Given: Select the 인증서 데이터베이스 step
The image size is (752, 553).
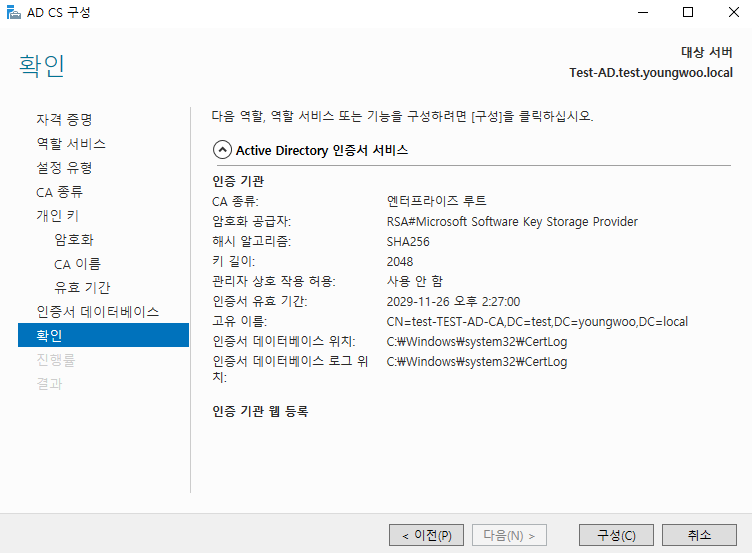Looking at the screenshot, I should coord(98,312).
